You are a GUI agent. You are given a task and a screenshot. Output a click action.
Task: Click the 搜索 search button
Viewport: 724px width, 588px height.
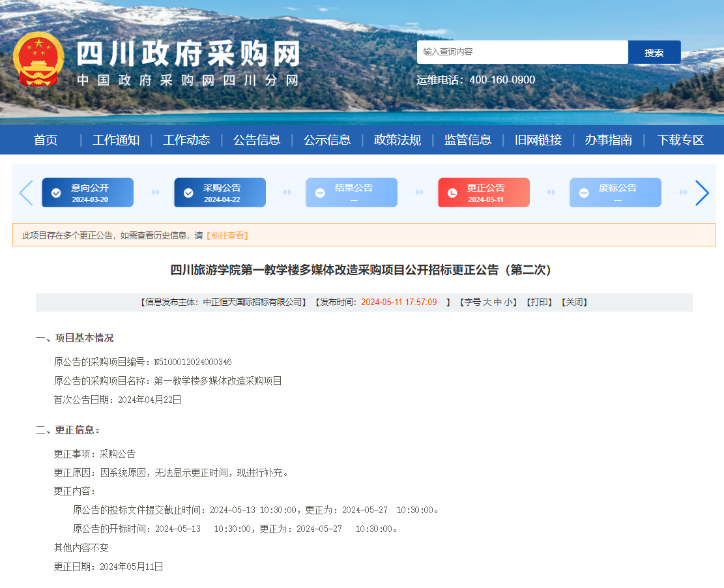tap(654, 52)
